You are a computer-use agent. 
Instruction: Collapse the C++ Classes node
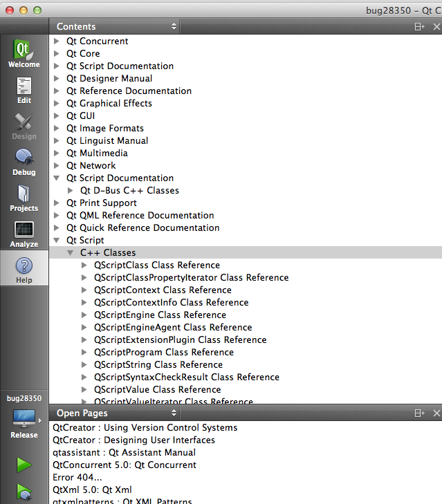pos(71,253)
